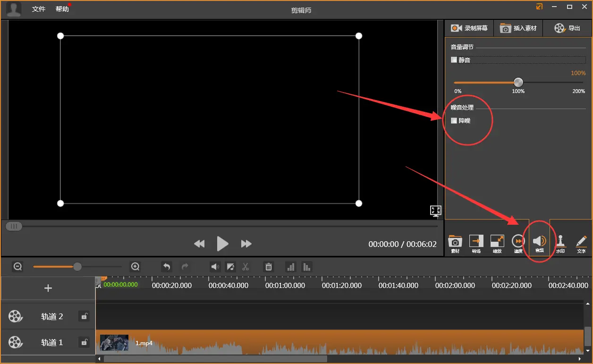
Task: Select the 1.mp4 clip thumbnail on track
Action: [x=114, y=343]
